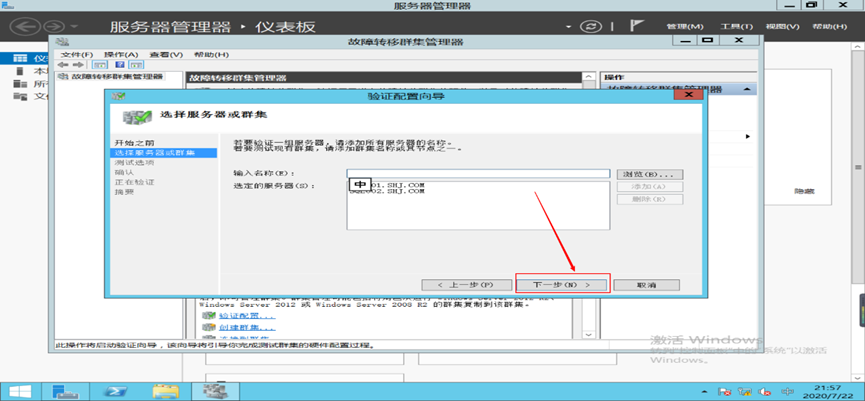Open the 帮助(H) menu in cluster manager
865x401 pixels.
(x=211, y=55)
